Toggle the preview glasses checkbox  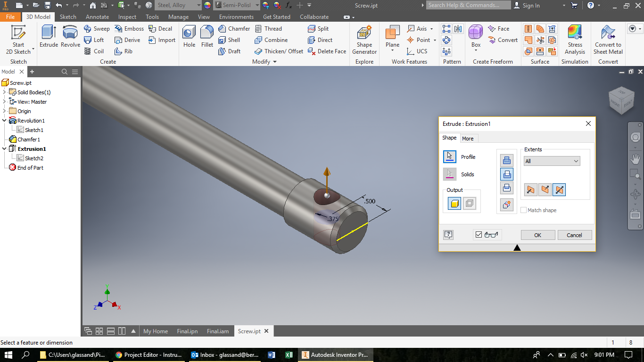[x=479, y=235]
